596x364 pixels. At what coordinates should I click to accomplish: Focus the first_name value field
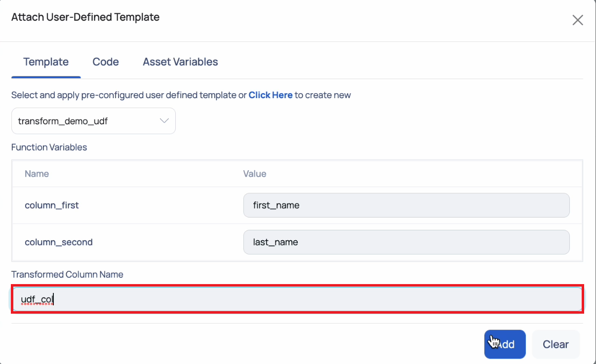click(406, 205)
